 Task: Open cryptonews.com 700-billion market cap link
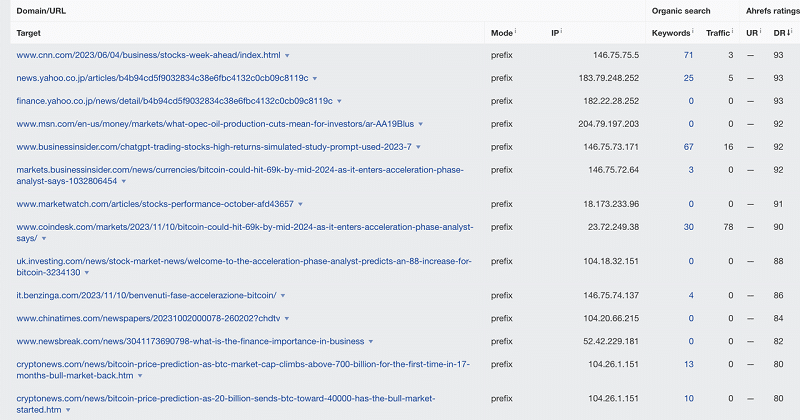click(243, 370)
